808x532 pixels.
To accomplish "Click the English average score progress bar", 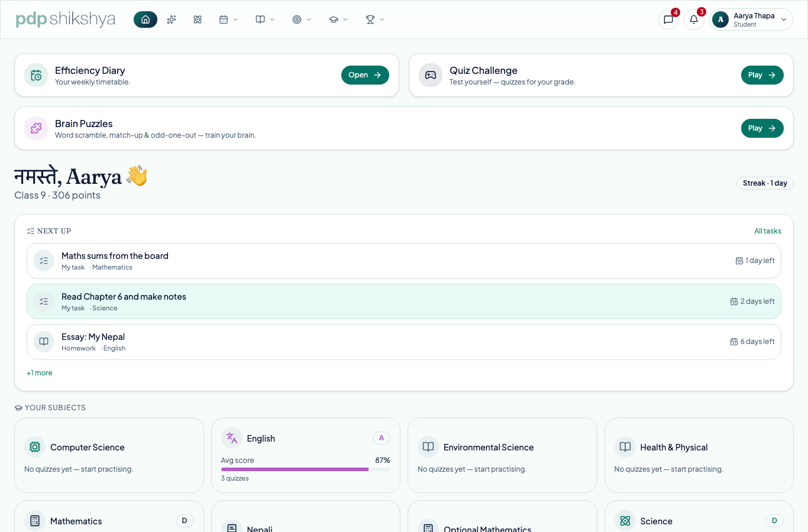I will pos(306,469).
